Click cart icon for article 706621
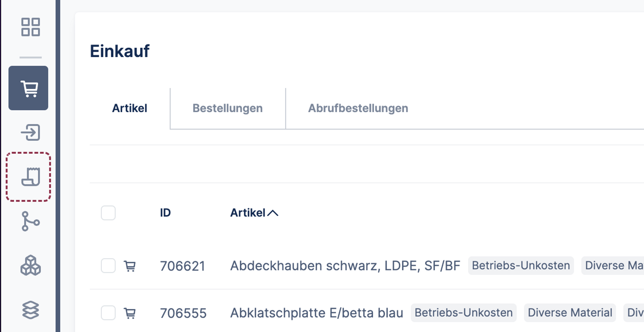644x332 pixels. click(130, 266)
